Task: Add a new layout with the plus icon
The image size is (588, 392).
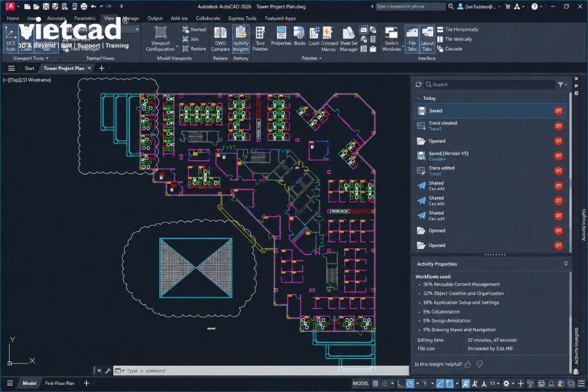Action: tap(86, 383)
